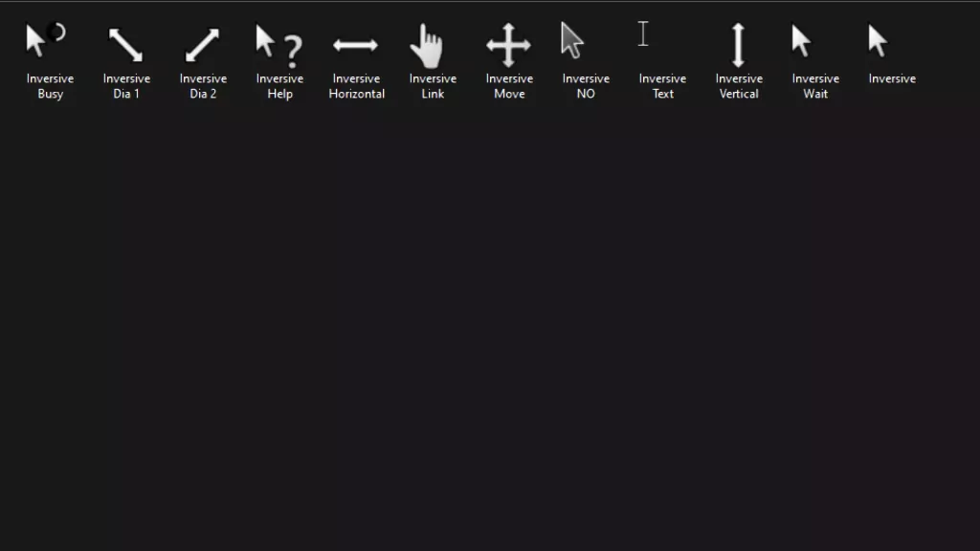Click the Inversive Busy label text
This screenshot has height=551, width=980.
(49, 86)
